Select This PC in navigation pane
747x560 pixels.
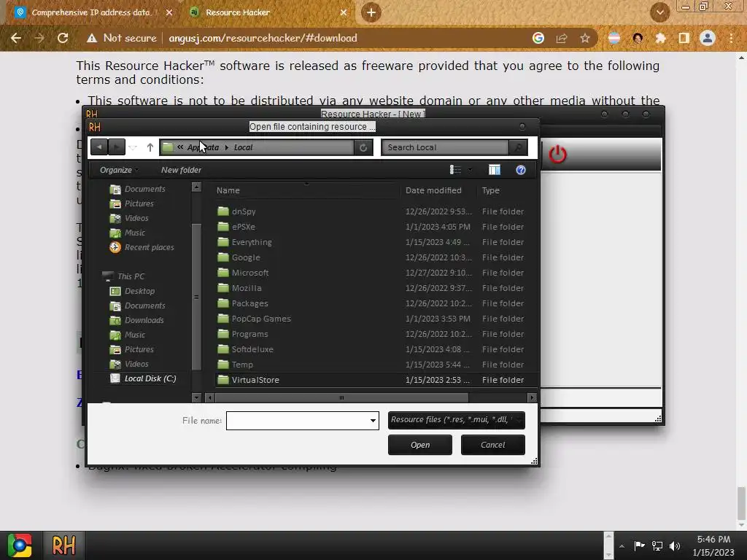pyautogui.click(x=123, y=276)
